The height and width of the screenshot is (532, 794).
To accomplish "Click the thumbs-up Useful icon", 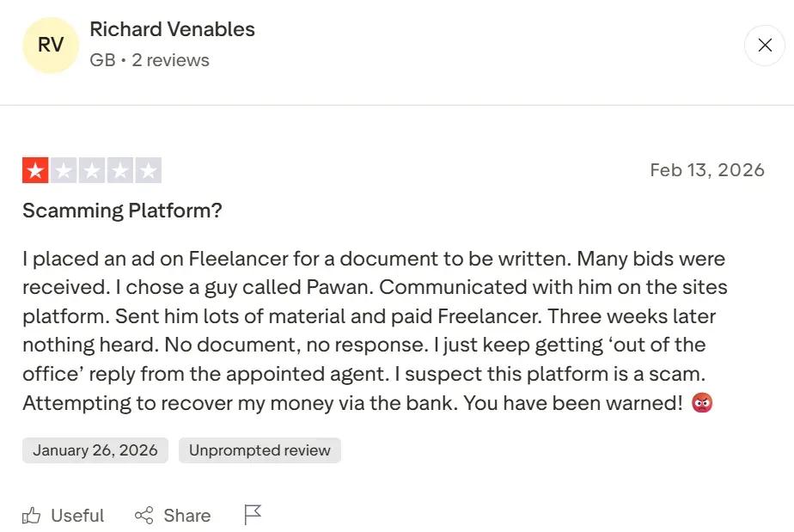I will [x=33, y=515].
